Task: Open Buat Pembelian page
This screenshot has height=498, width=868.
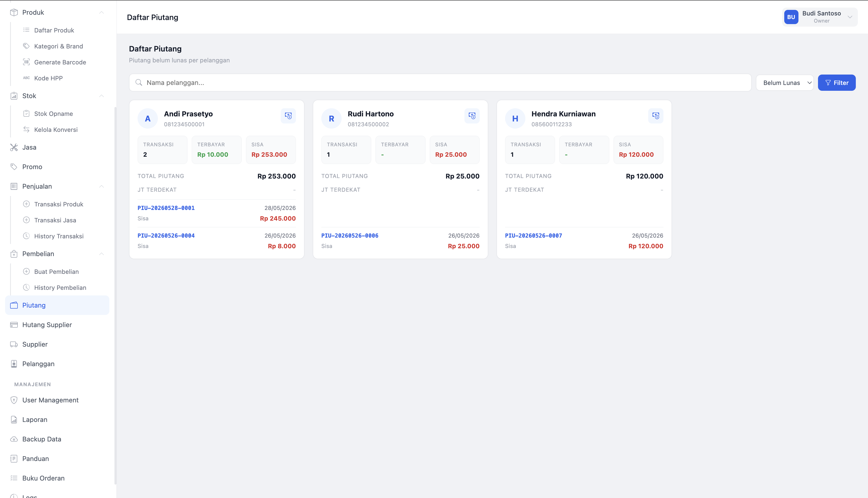Action: [57, 272]
